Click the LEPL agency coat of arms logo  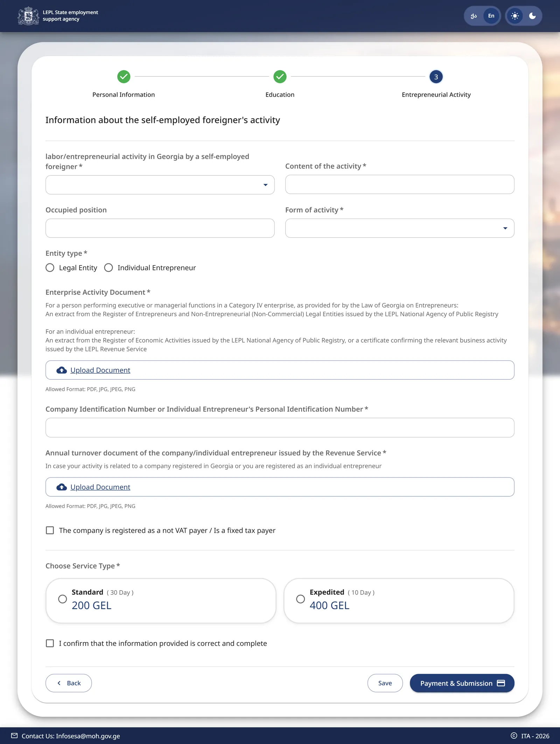(28, 16)
